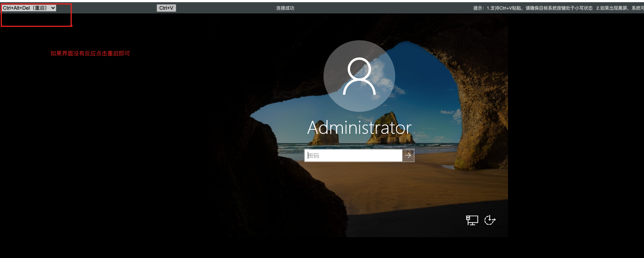Click the red 如果界面没有反应点击重启即可 notice
This screenshot has width=644, height=258.
tap(90, 53)
